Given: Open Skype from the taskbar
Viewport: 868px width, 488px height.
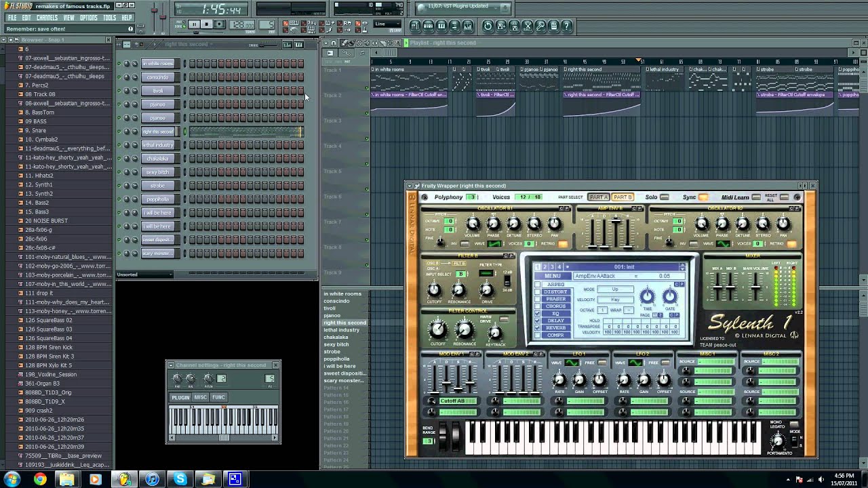Looking at the screenshot, I should (180, 479).
